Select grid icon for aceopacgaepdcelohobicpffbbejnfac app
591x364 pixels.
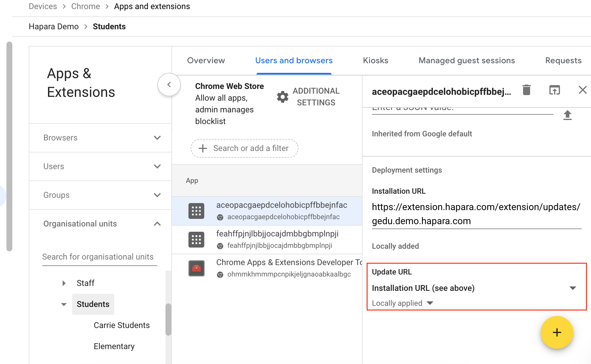pos(196,211)
